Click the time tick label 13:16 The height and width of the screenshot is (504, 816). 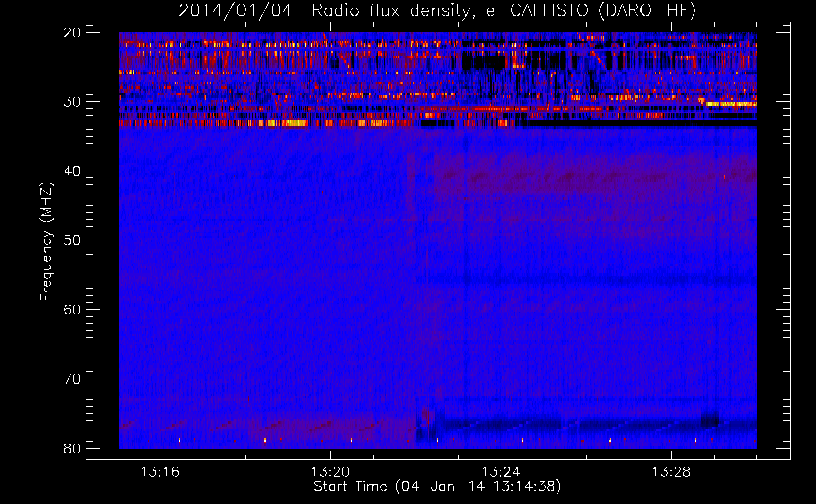pos(160,472)
